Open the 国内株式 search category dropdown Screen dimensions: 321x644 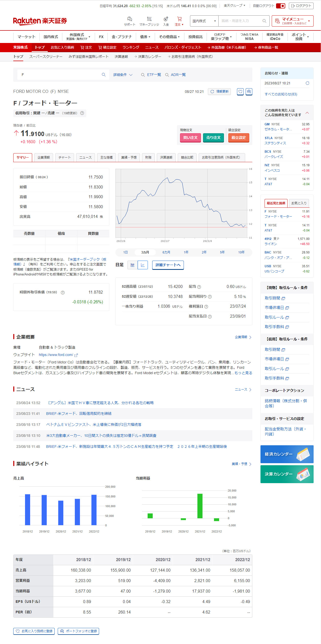204,21
